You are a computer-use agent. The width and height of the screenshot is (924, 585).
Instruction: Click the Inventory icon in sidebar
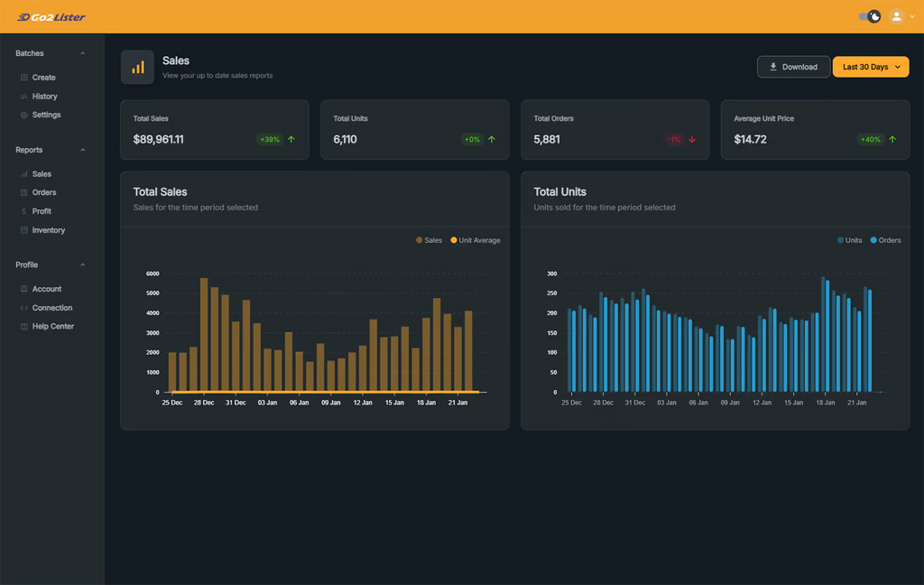24,230
